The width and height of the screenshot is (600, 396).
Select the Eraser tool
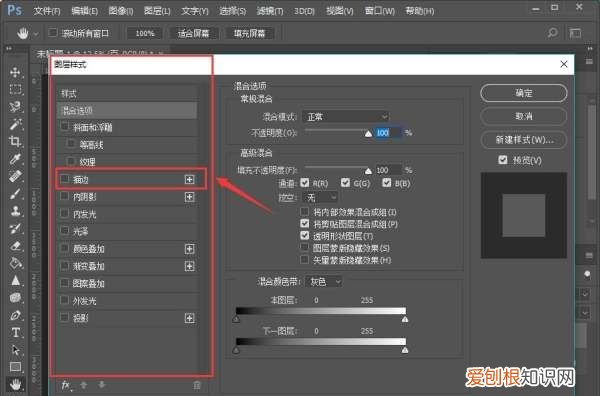pyautogui.click(x=15, y=246)
